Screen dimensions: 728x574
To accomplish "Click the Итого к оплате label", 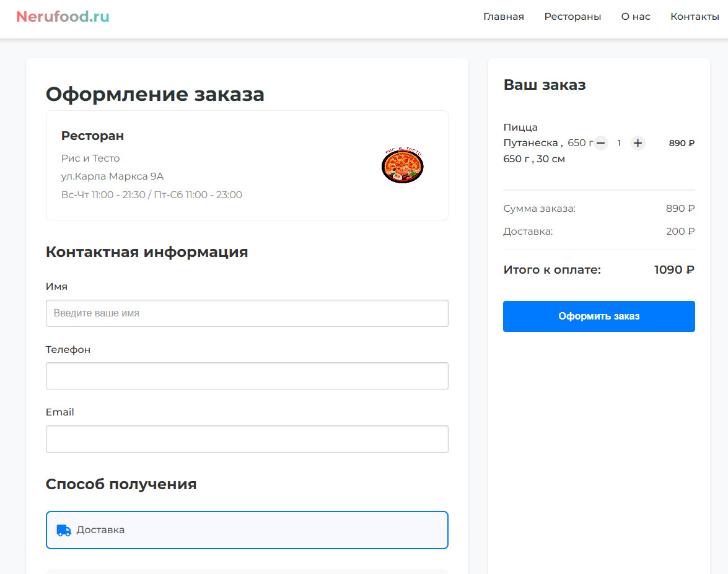I will tap(552, 269).
